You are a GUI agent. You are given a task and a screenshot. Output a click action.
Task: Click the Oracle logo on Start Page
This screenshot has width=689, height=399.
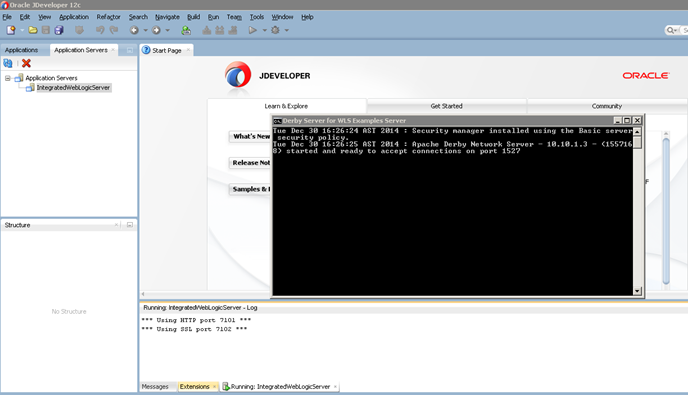point(645,76)
